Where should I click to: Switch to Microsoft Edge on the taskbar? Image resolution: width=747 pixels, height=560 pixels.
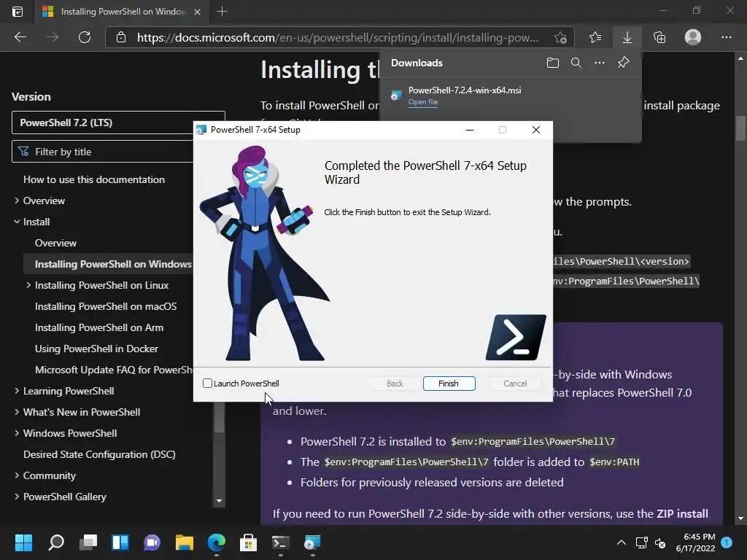tap(216, 542)
